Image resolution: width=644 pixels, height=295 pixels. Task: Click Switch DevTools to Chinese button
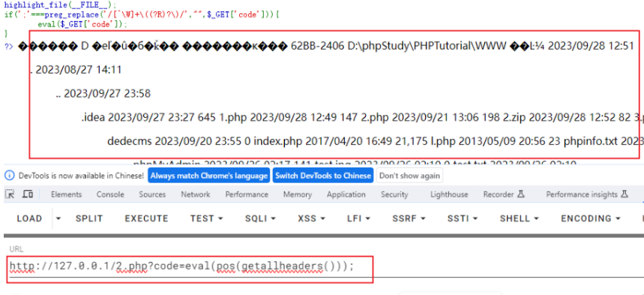click(x=323, y=176)
